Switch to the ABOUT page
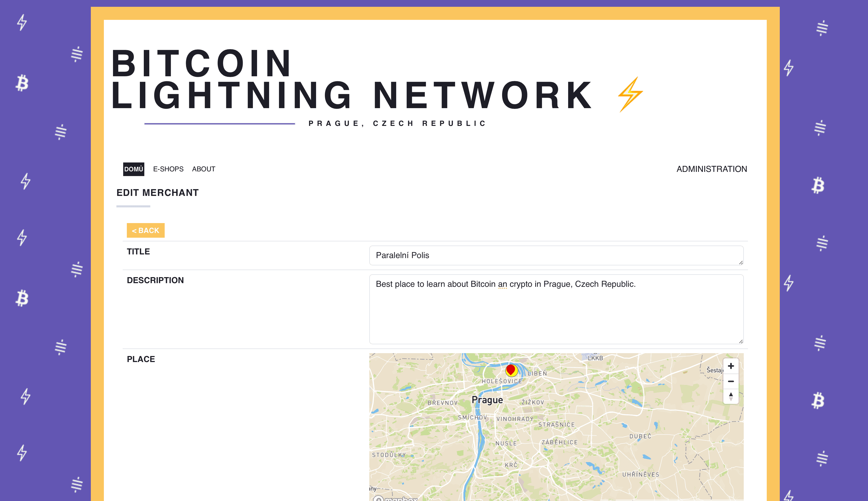The image size is (868, 501). [x=204, y=169]
